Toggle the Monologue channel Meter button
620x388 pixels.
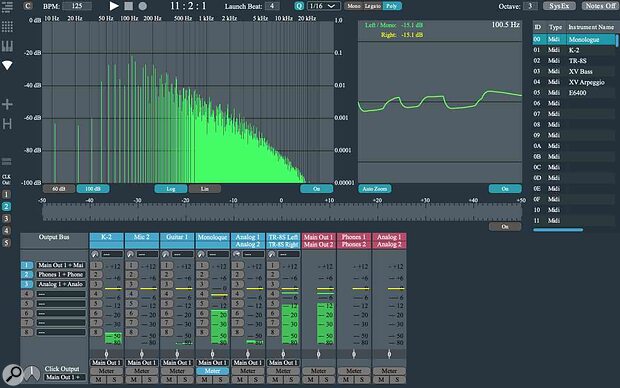click(212, 371)
